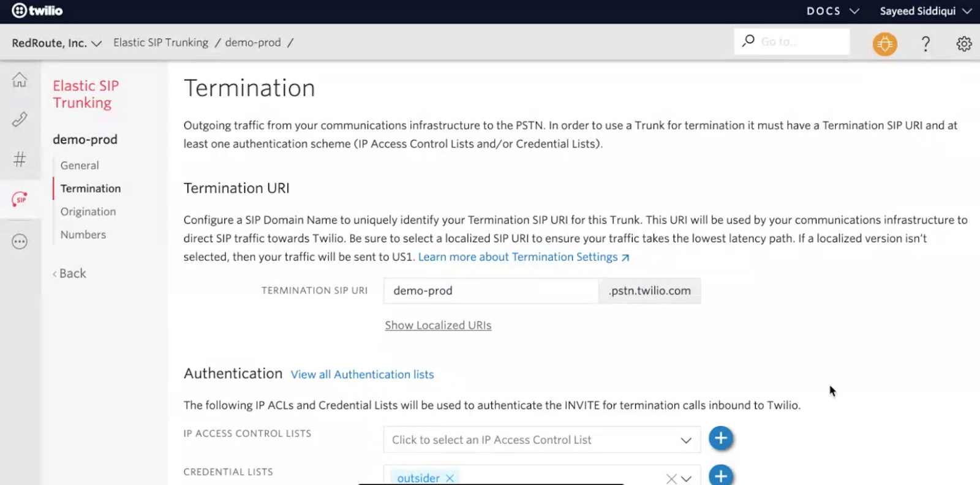980x485 pixels.
Task: Open the help question mark icon
Action: point(925,43)
